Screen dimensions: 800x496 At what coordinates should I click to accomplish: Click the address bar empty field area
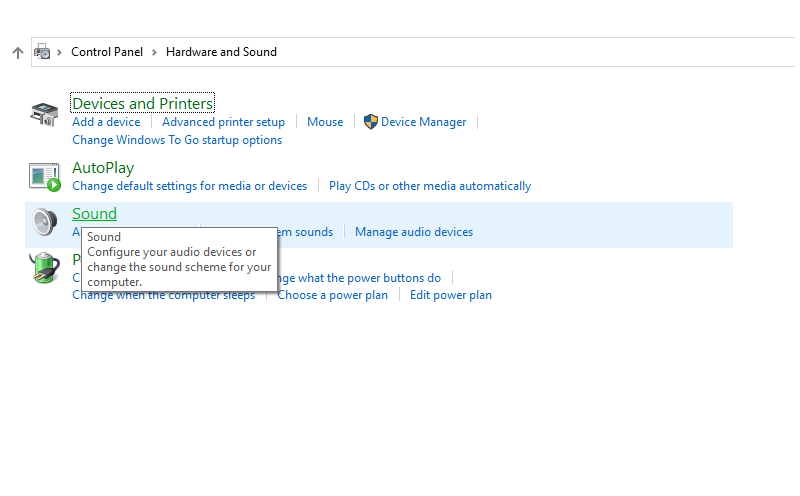536,52
